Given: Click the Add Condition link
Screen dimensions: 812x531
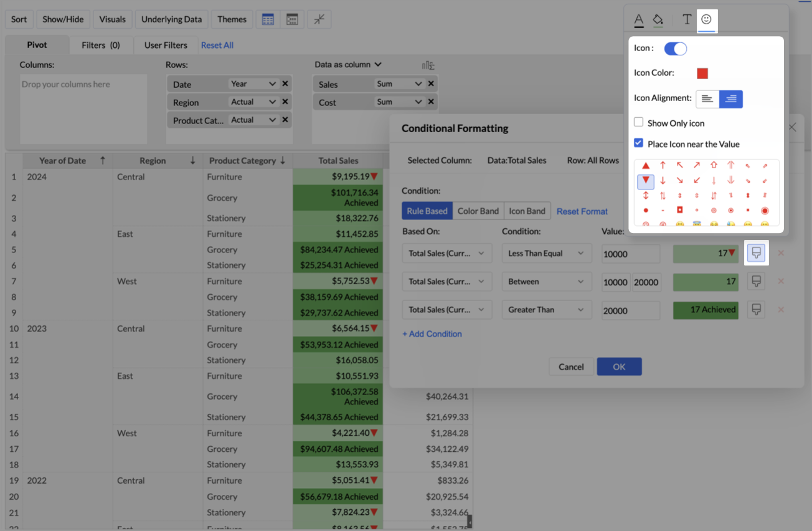Looking at the screenshot, I should [432, 334].
